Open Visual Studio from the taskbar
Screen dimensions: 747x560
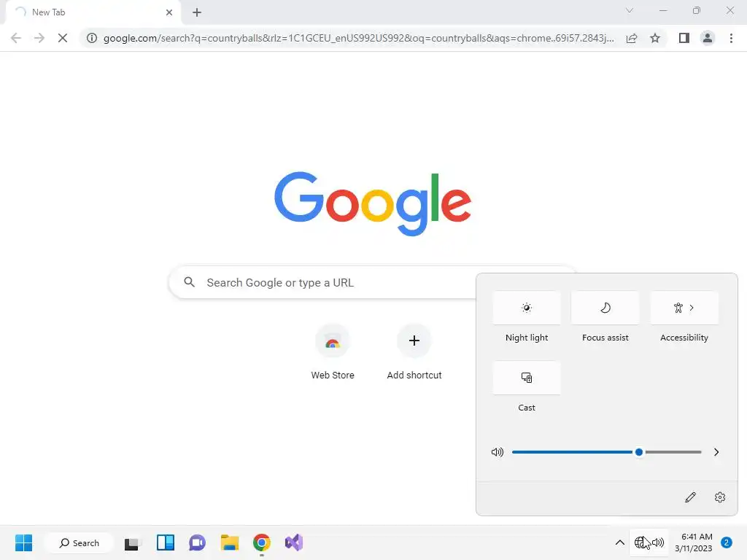[294, 542]
